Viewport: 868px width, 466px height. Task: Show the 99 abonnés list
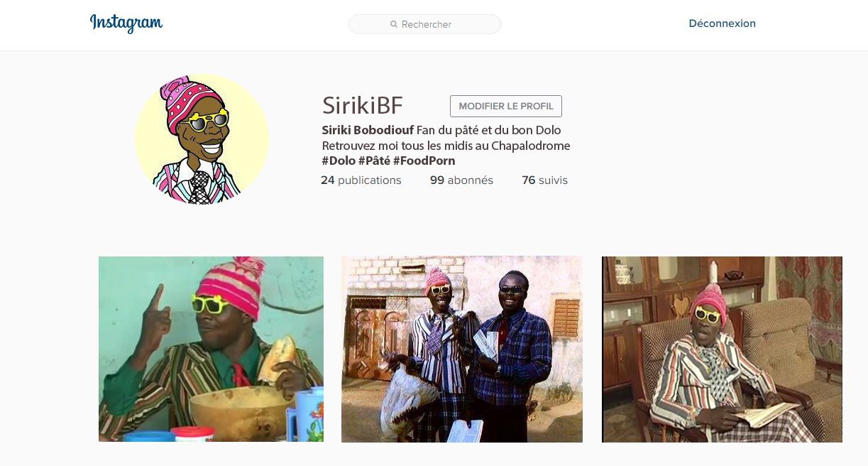(461, 180)
